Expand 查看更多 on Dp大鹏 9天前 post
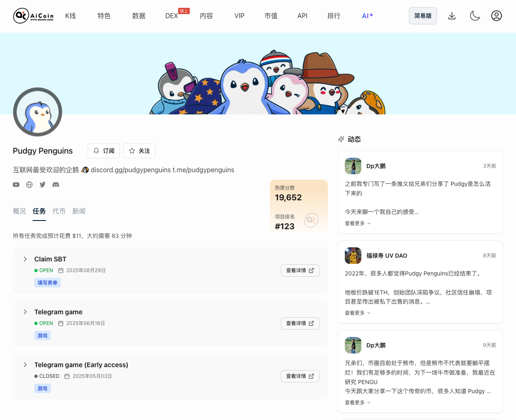 pos(358,403)
